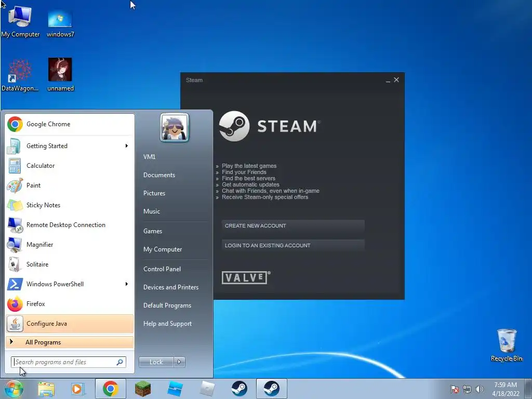The height and width of the screenshot is (399, 532).
Task: Open Sticky Notes in the Start menu
Action: [70, 205]
